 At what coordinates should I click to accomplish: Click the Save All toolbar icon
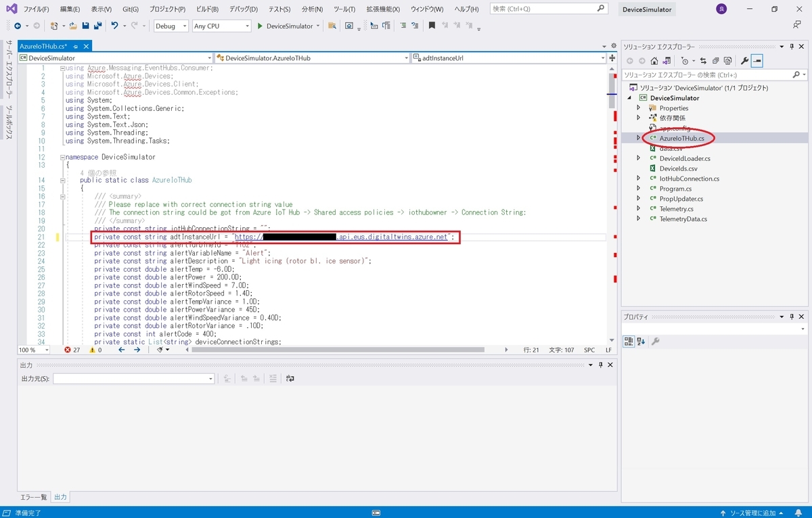[97, 26]
